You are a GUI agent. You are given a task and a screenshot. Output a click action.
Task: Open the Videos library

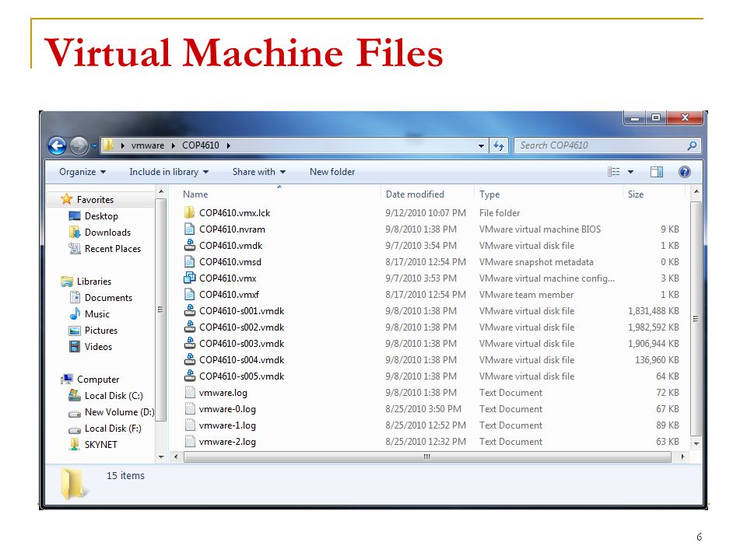coord(98,347)
